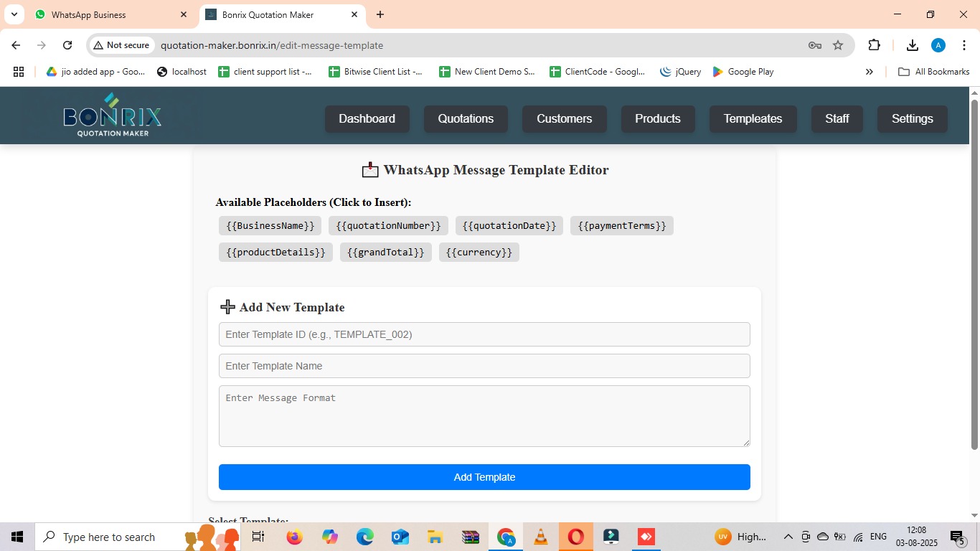
Task: Open File Explorer from the taskbar
Action: click(435, 537)
